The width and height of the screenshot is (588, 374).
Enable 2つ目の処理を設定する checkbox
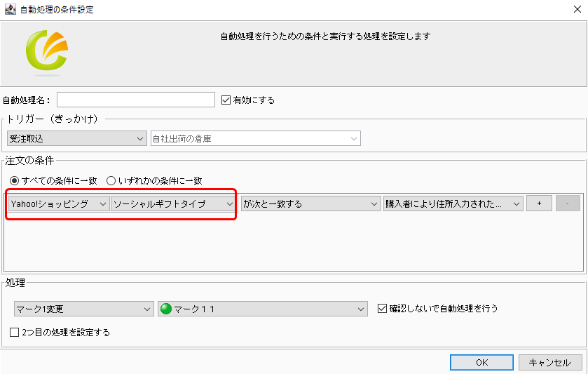point(15,332)
